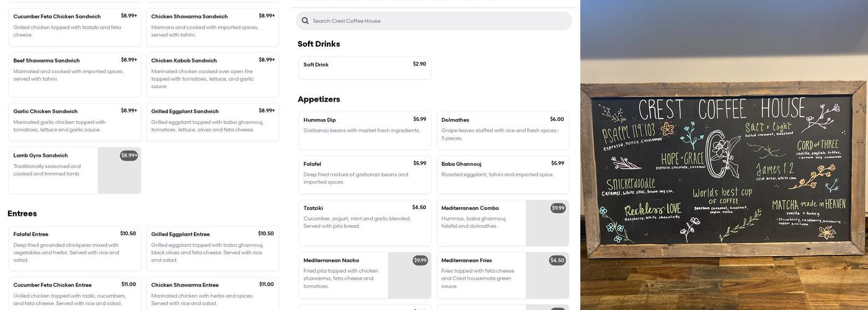Select the Grilled Eggplant Sandwich
The image size is (868, 310).
point(212,123)
